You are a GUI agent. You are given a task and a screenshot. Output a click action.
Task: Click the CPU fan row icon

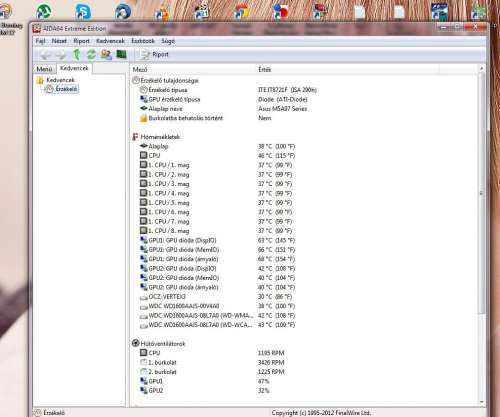pos(144,353)
